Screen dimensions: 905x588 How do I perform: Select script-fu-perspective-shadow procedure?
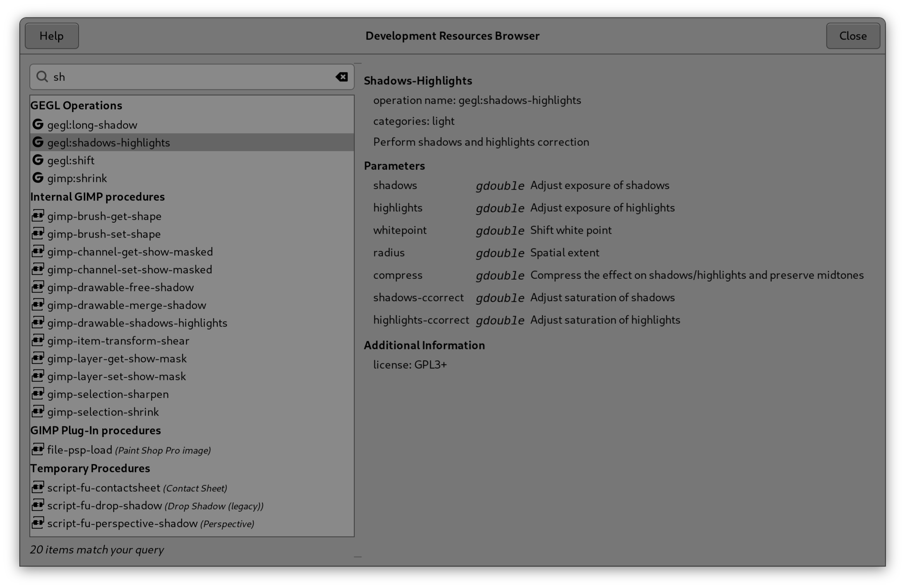tap(192, 523)
